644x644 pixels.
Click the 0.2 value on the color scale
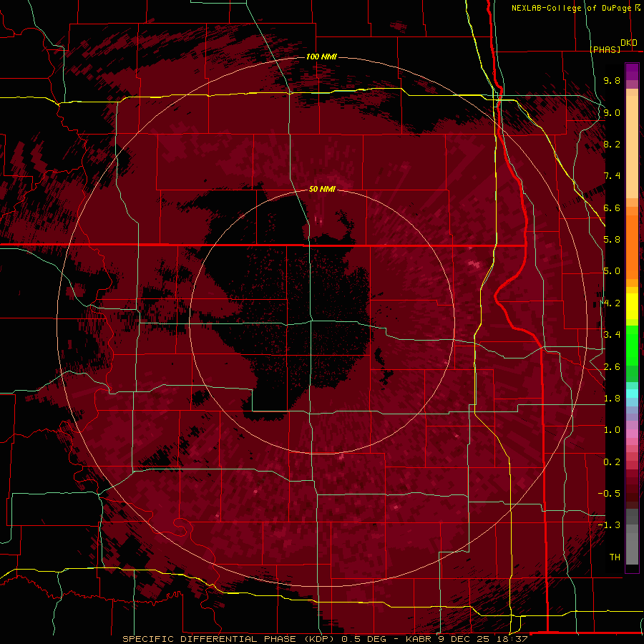tap(612, 462)
